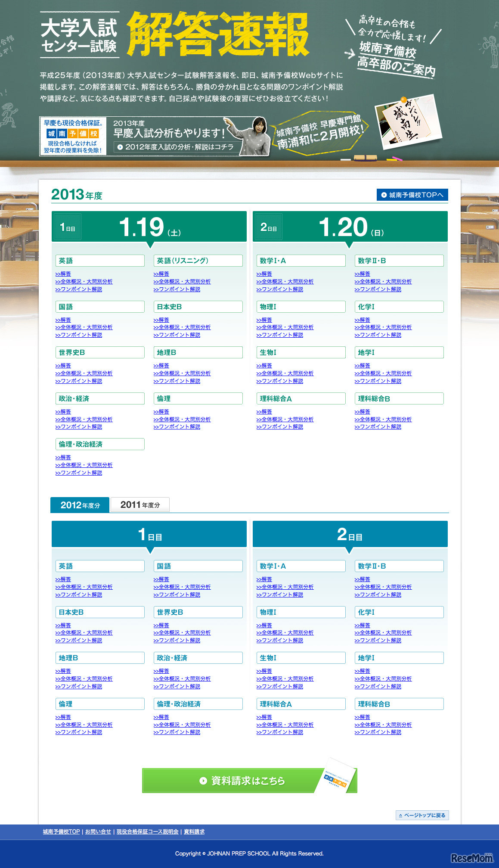Open ワンポイント解説 under 2012 日本史B
499x868 pixels.
[x=78, y=640]
